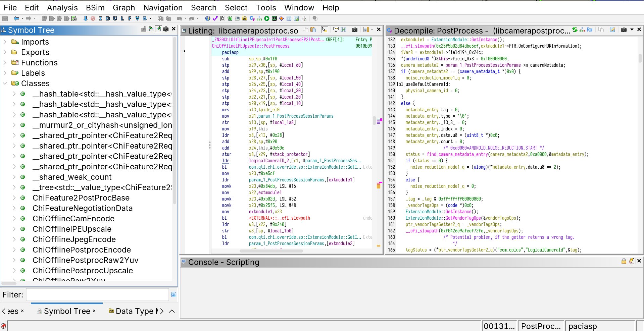Open the dropdown arrow next to the B icon
Viewport: 644px width, 331px height.
(150, 18)
